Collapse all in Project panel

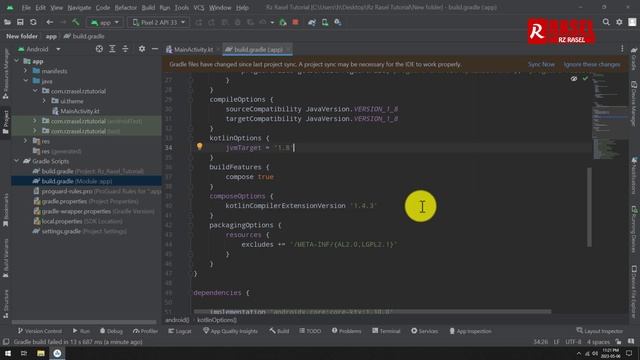point(125,49)
